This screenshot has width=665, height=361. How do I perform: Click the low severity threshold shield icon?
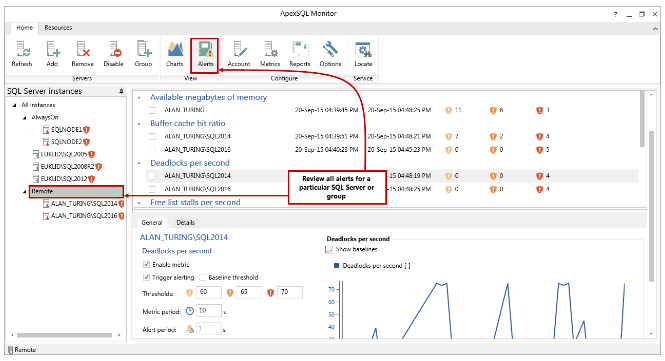click(x=190, y=293)
